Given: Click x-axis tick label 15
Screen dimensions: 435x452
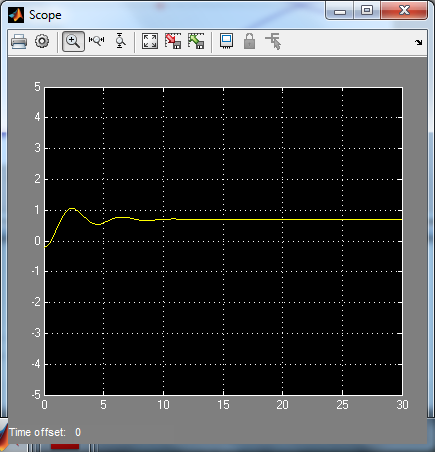Looking at the screenshot, I should 223,405.
